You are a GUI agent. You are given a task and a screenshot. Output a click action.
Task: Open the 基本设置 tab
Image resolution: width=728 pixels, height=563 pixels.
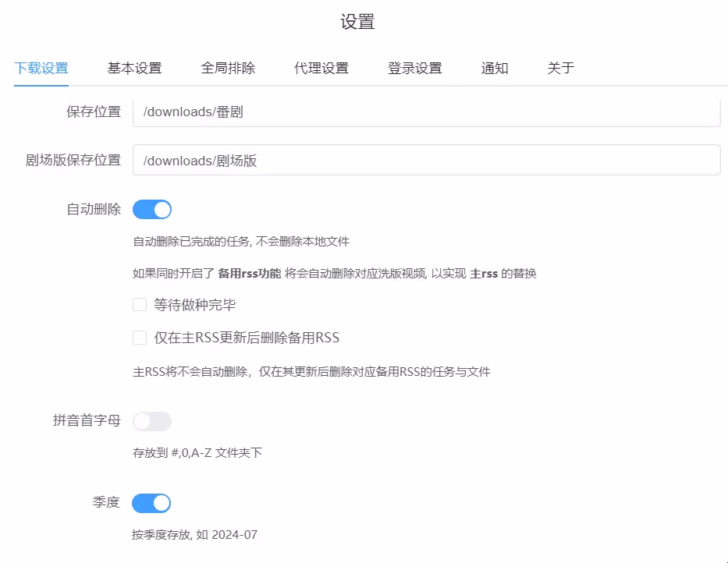pyautogui.click(x=134, y=68)
